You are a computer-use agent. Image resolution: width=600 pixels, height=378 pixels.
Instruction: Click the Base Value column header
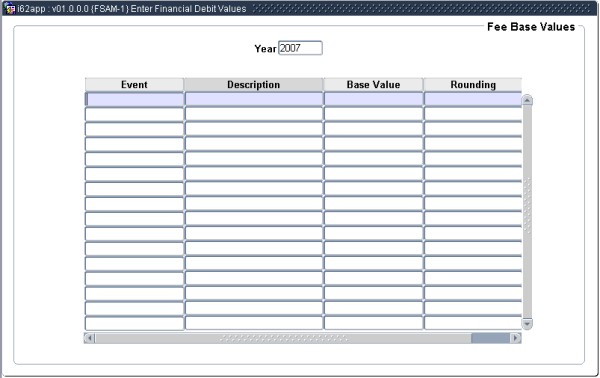point(373,85)
